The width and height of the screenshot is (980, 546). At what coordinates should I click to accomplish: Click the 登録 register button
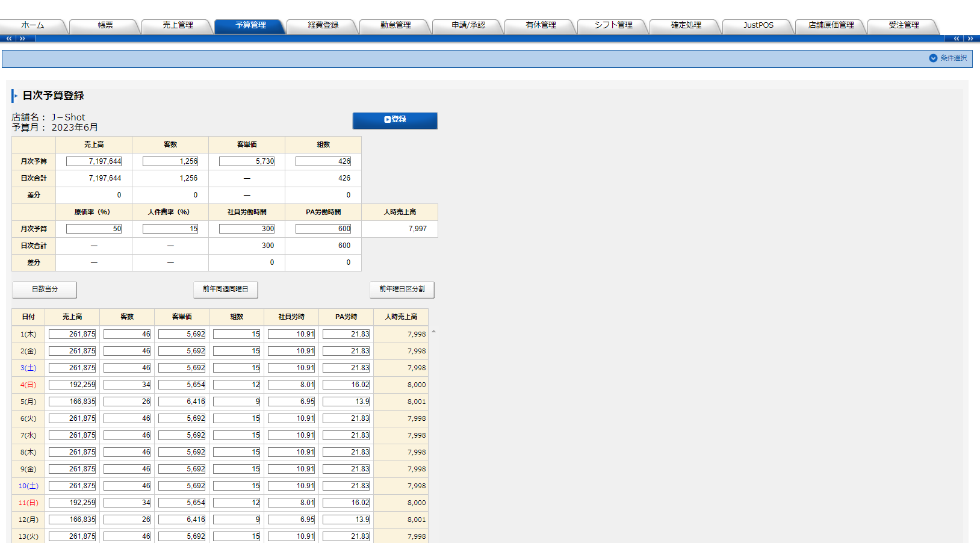click(x=395, y=120)
